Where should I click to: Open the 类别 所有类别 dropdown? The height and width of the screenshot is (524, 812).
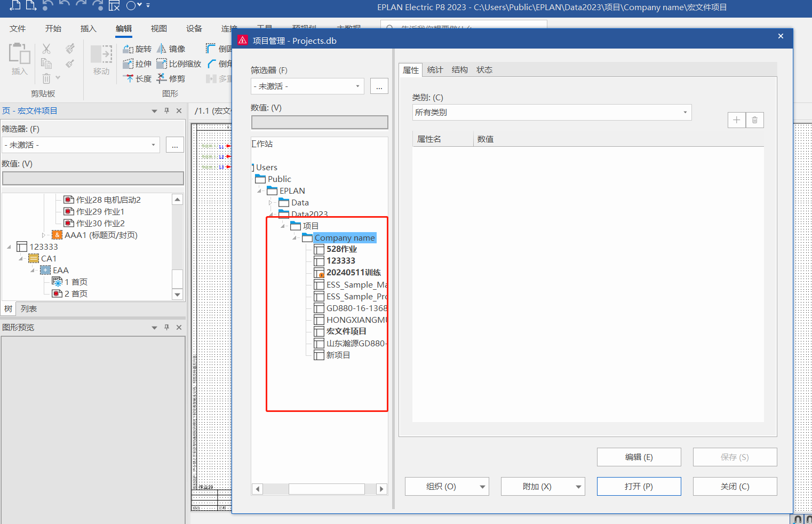[685, 113]
